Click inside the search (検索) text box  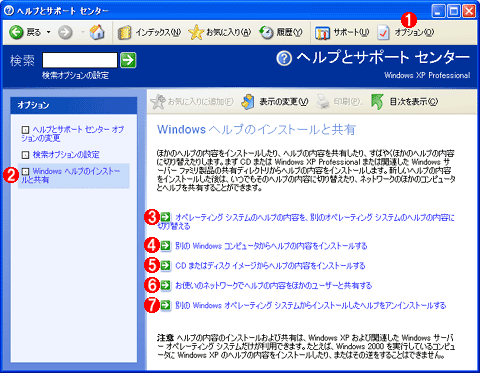80,60
